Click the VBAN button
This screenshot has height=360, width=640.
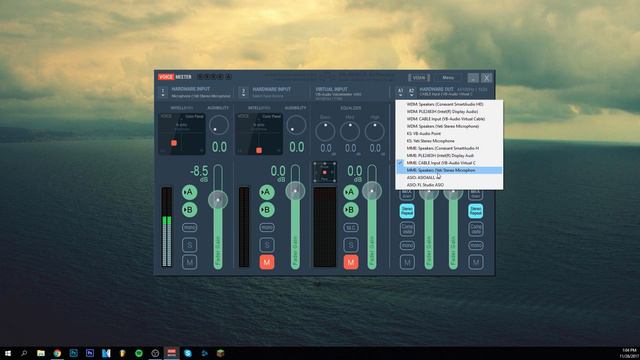[x=419, y=78]
